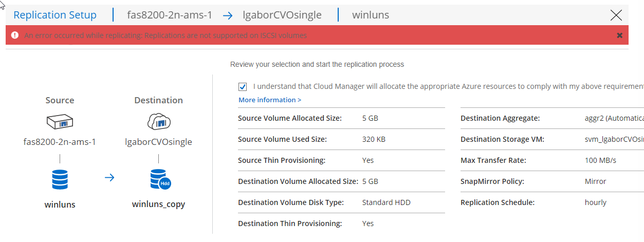Toggle the Azure resources acknowledgment checkbox
The height and width of the screenshot is (242, 644).
(x=243, y=87)
